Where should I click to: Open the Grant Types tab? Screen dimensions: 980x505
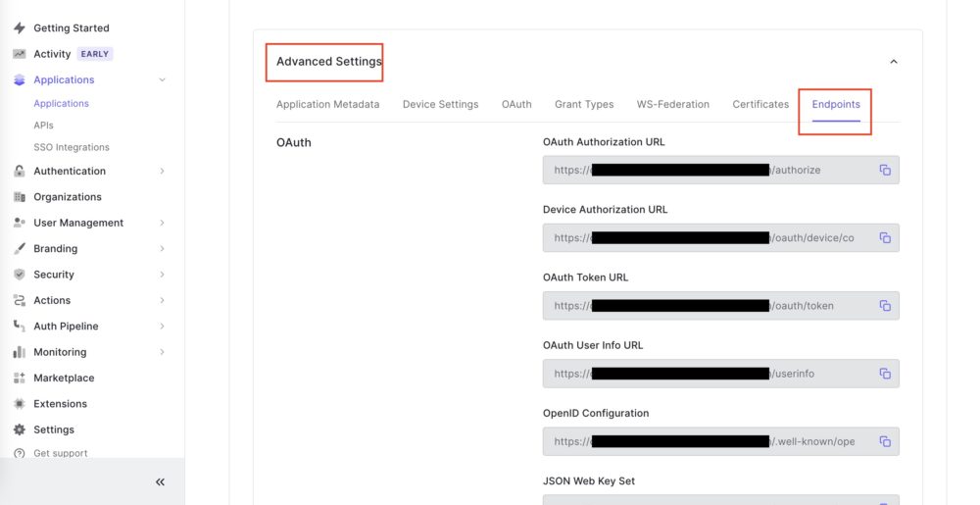pyautogui.click(x=584, y=104)
